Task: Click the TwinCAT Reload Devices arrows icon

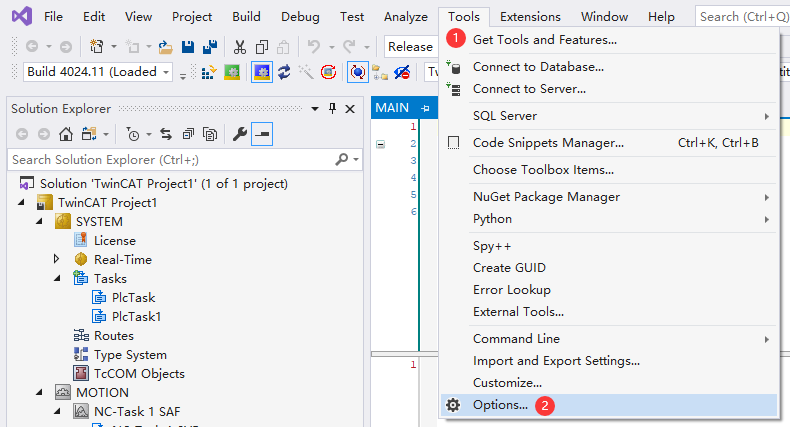Action: [x=284, y=73]
